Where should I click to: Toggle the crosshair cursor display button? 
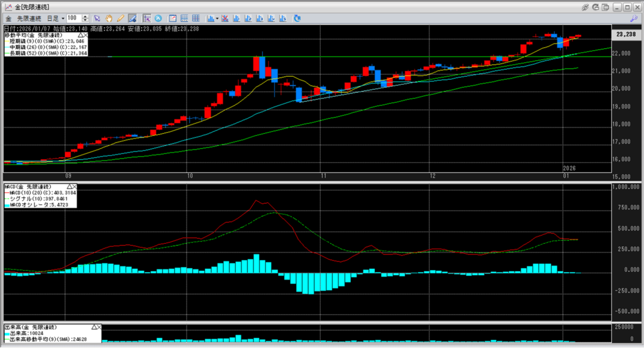coord(147,18)
